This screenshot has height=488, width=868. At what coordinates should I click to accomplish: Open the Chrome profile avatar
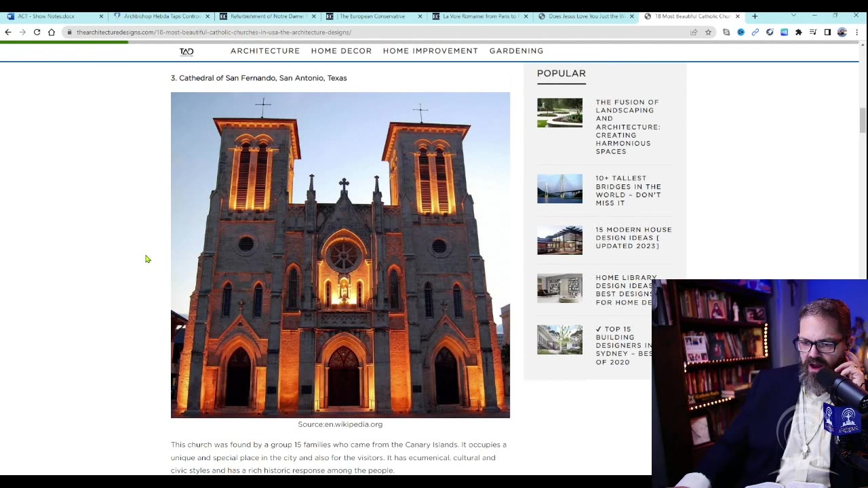coord(842,32)
